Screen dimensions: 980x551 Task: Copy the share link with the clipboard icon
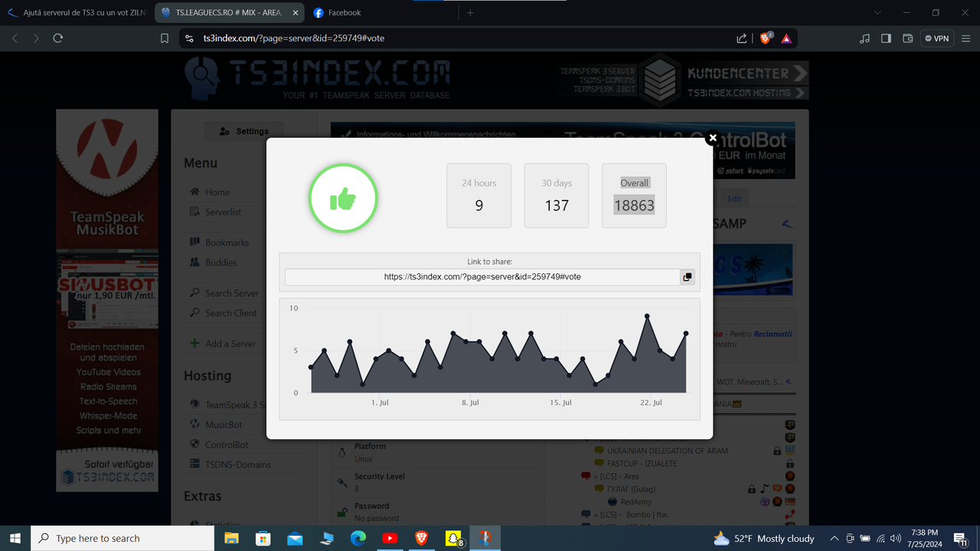688,277
